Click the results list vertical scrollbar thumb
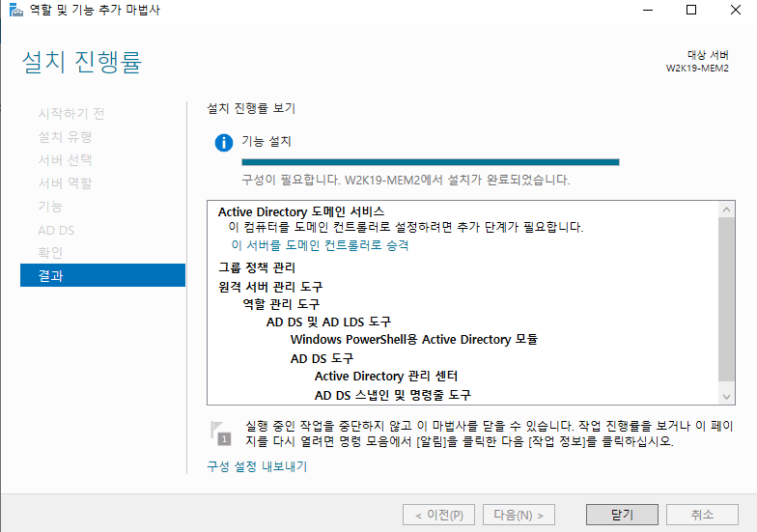 tap(726, 299)
